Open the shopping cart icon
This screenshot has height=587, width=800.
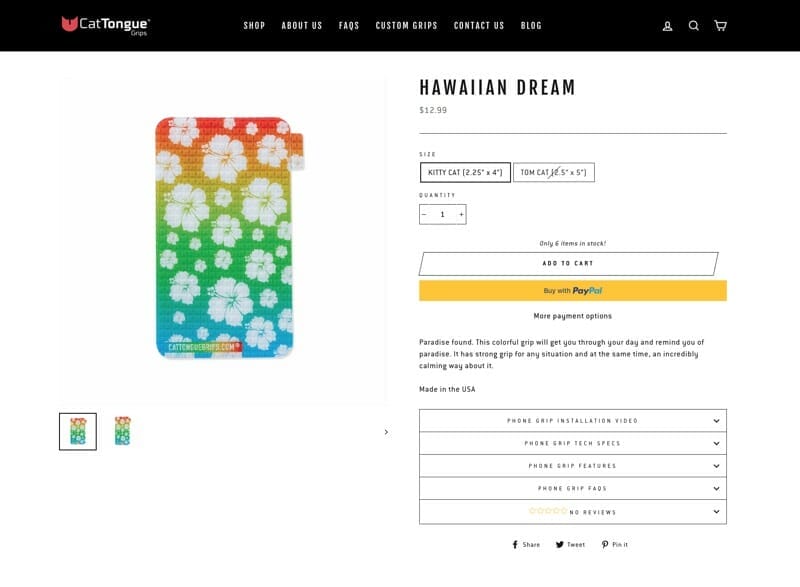720,26
